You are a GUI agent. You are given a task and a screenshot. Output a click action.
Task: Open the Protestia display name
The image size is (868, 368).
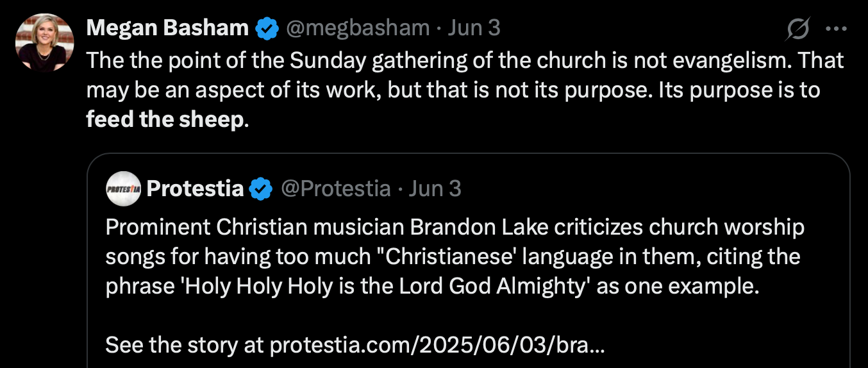195,188
